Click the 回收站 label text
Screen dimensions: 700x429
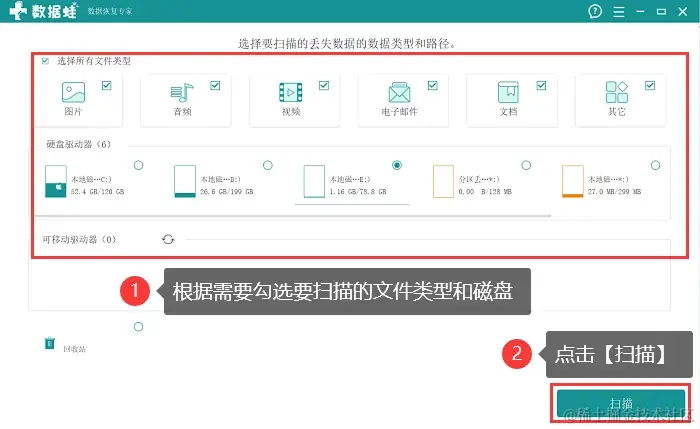[74, 349]
